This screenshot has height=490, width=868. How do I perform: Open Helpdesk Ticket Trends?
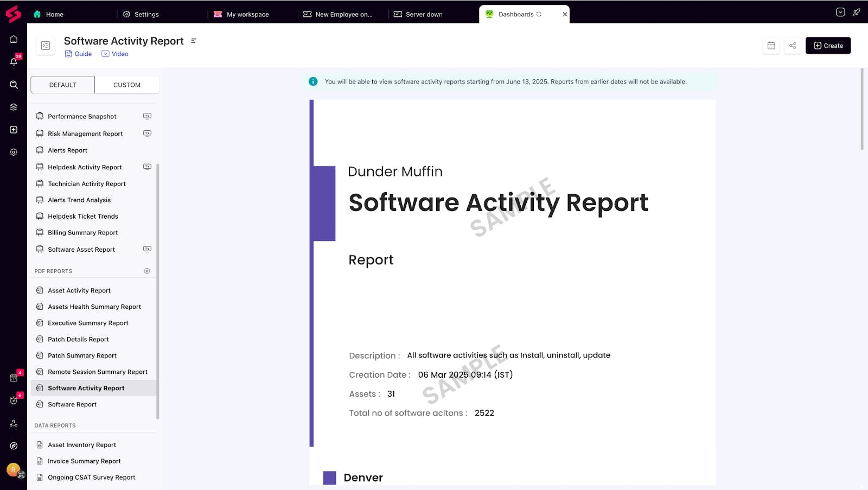click(83, 217)
